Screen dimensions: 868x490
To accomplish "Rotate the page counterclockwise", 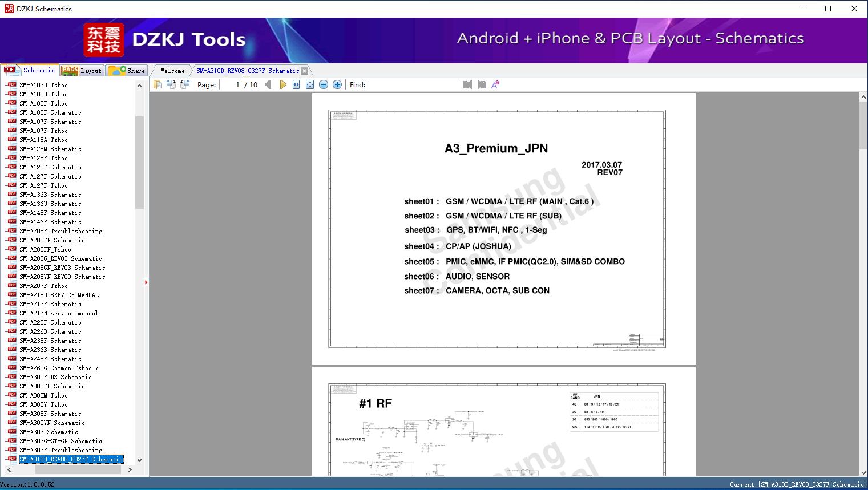I will (171, 84).
